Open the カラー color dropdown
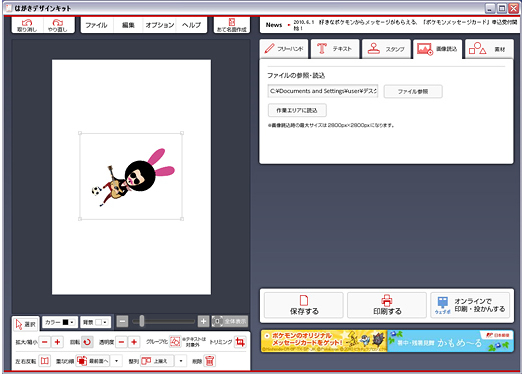522x374 pixels. pos(60,322)
